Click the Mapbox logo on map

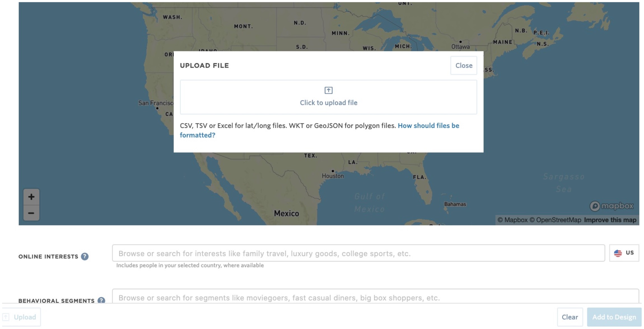[x=611, y=206]
